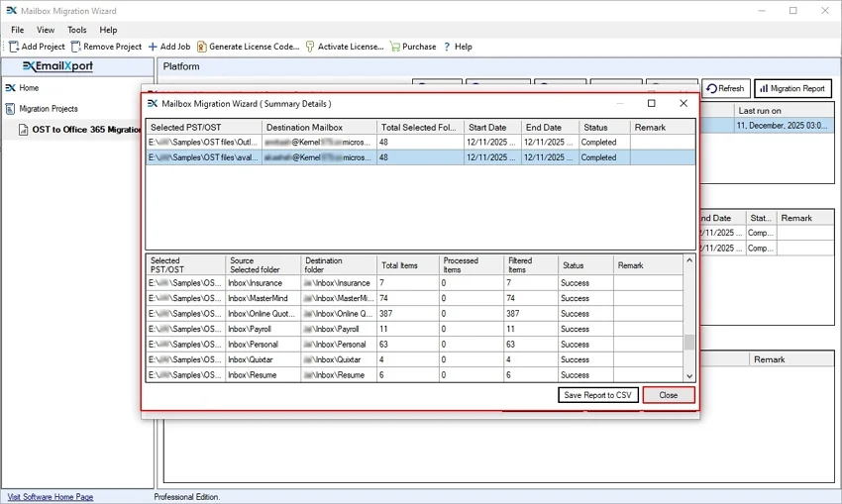Maximize the Summary Details dialog

click(652, 104)
